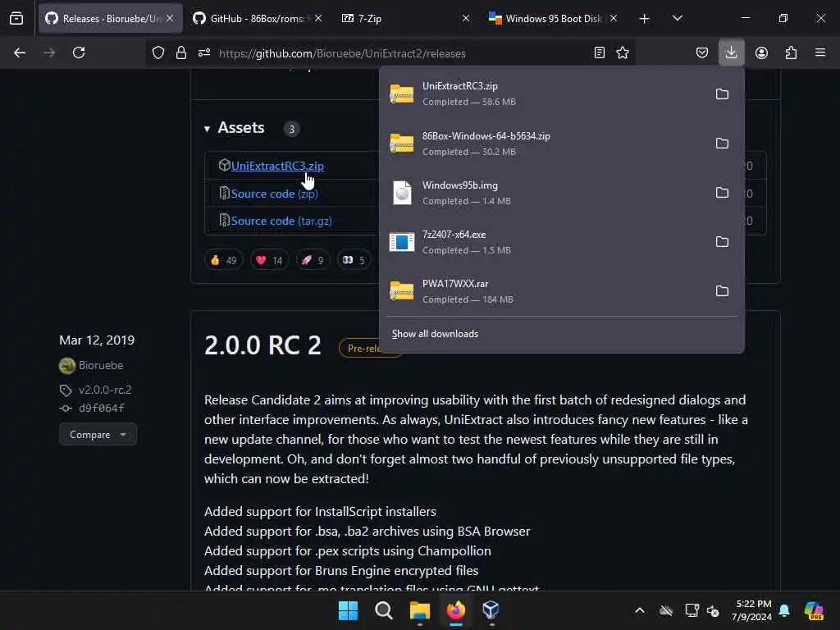
Task: Open downloaded 86Box-Windows-64-b5634.zip entry
Action: [543, 144]
